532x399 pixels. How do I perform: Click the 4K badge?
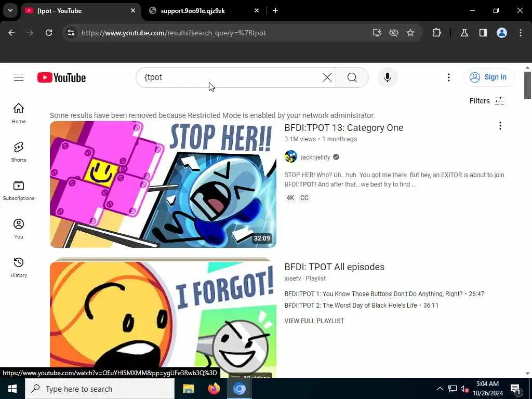click(290, 198)
